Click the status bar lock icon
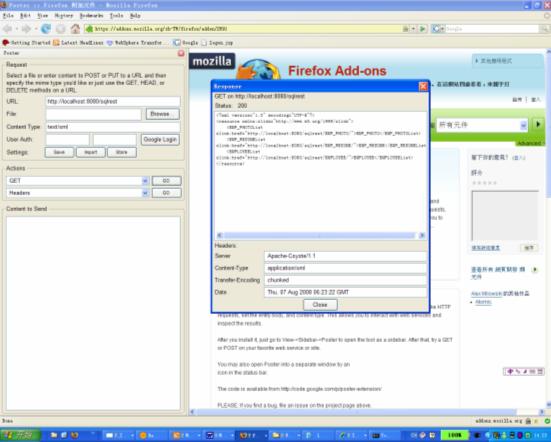The width and height of the screenshot is (551, 442). pyautogui.click(x=528, y=421)
